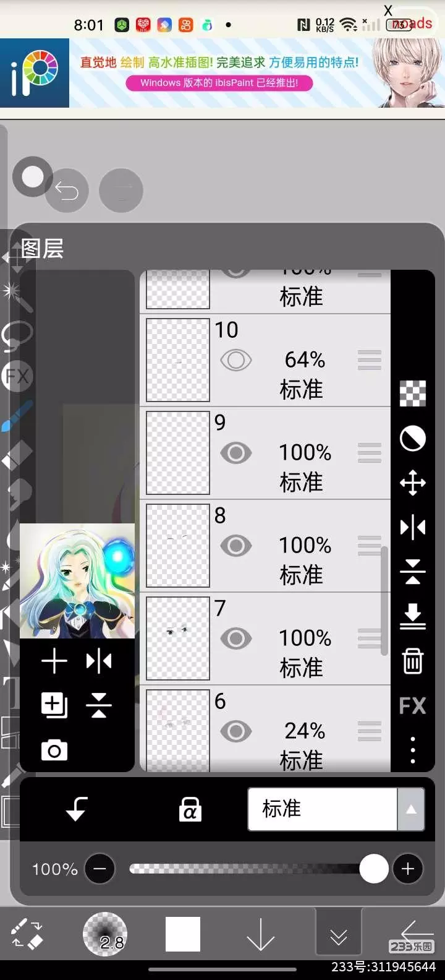Merge layer down with download arrow icon

(x=413, y=616)
